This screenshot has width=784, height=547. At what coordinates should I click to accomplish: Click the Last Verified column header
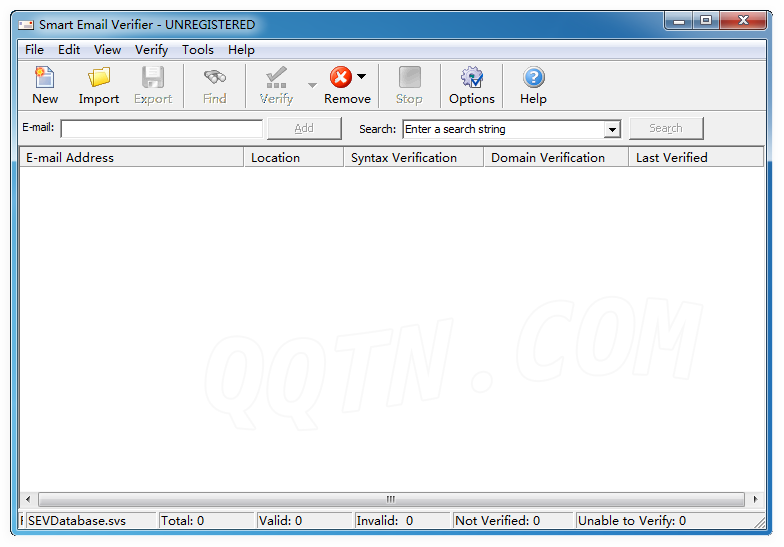point(695,157)
